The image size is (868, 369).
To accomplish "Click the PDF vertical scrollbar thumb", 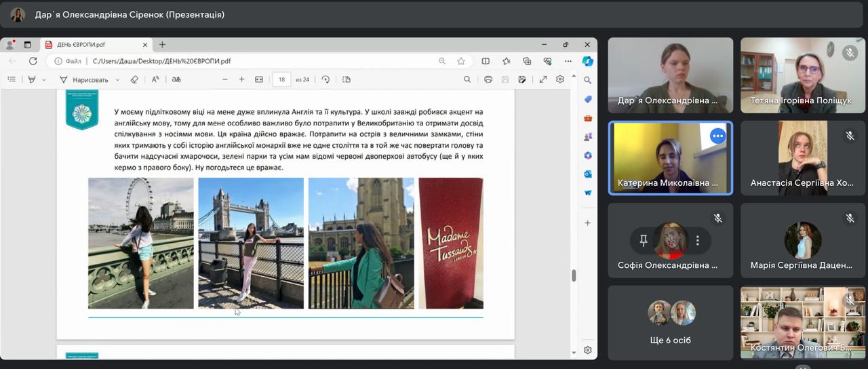I will [574, 275].
